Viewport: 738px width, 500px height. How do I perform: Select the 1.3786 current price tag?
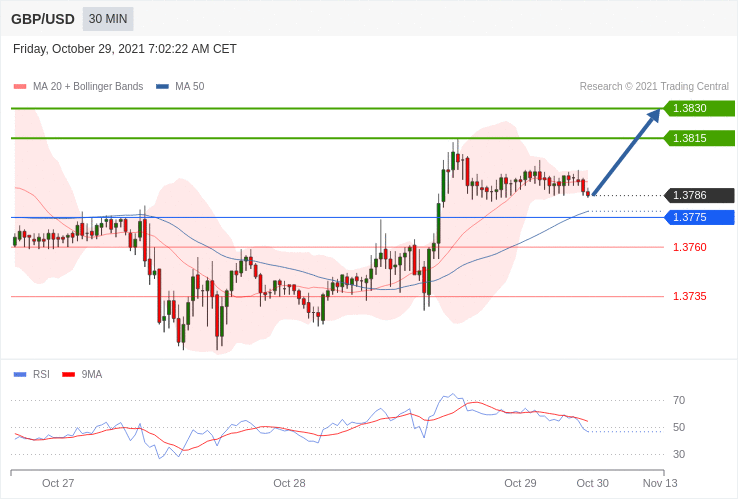(699, 195)
